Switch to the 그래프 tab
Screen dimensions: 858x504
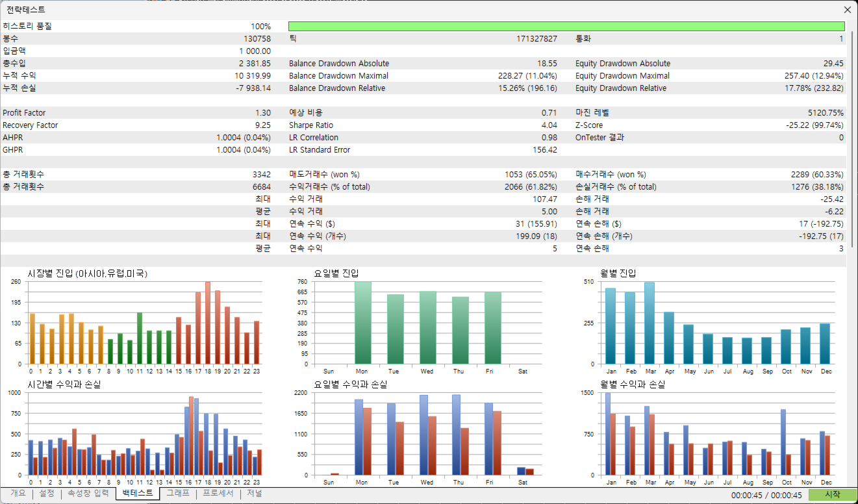(x=178, y=494)
